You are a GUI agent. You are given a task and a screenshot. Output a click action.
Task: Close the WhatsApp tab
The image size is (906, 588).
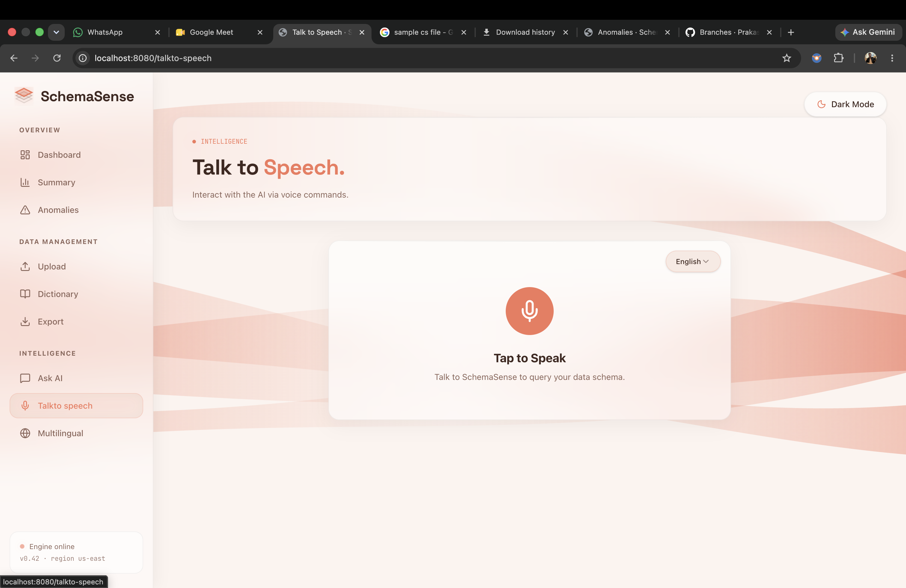pos(158,32)
